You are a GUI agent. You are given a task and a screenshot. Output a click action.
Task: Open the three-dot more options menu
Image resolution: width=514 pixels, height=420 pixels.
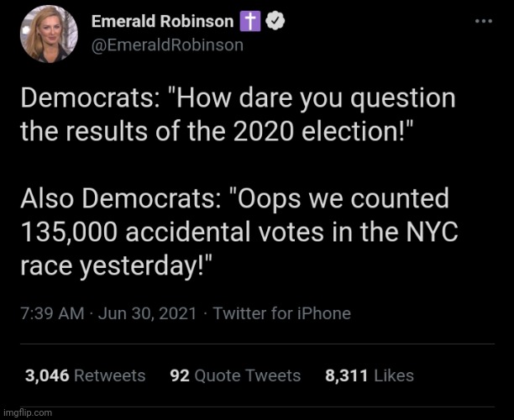(484, 20)
